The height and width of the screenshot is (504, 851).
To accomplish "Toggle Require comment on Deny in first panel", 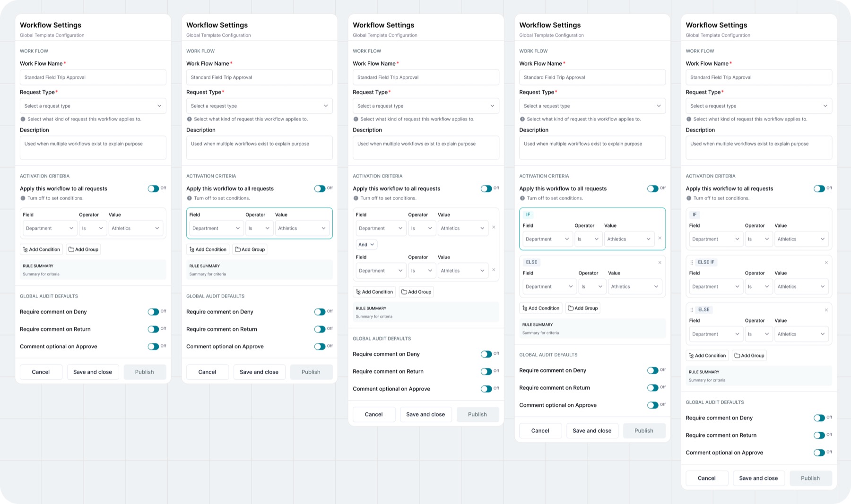I will (153, 312).
